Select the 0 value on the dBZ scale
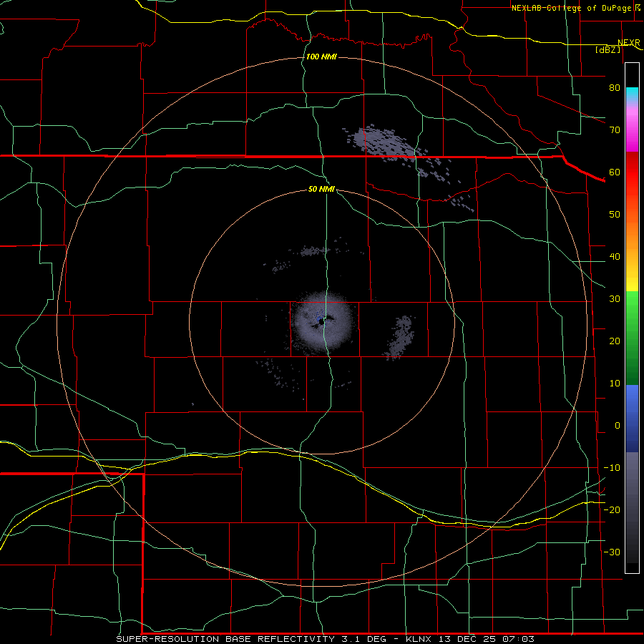 618,426
